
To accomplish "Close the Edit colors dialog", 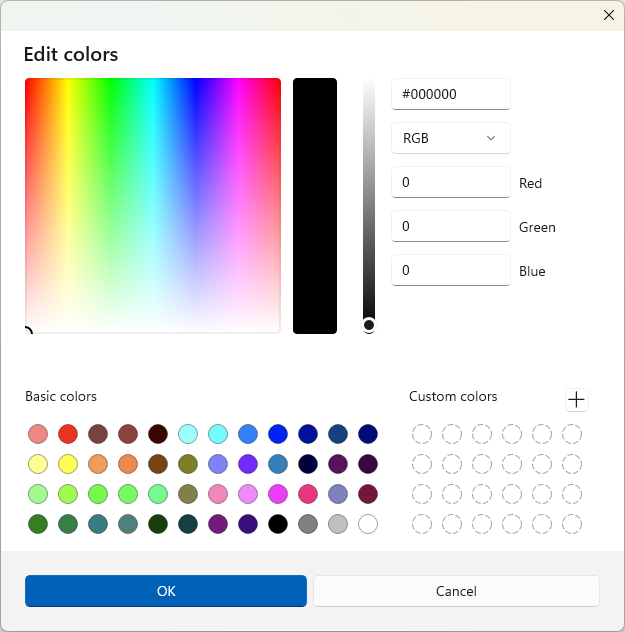I will pyautogui.click(x=608, y=14).
